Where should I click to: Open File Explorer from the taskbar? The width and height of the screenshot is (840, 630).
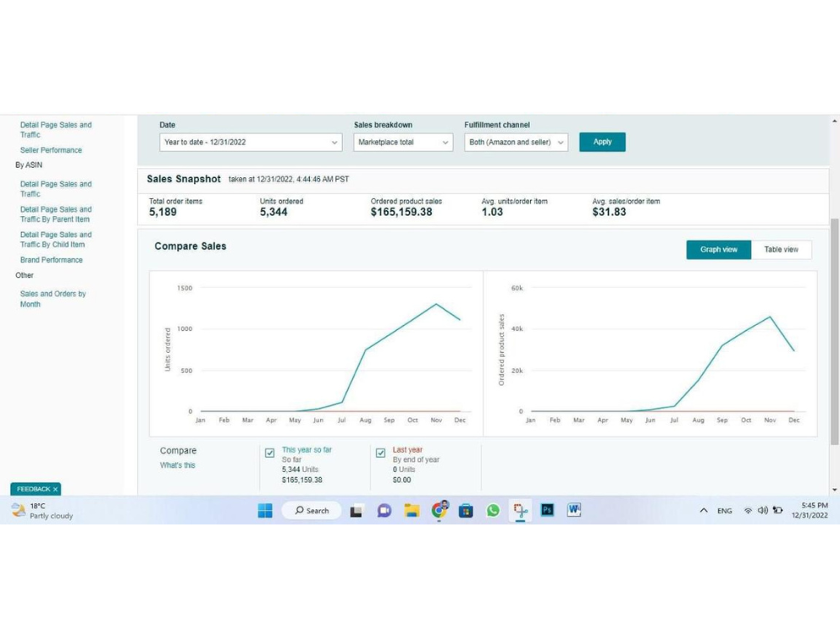click(412, 510)
